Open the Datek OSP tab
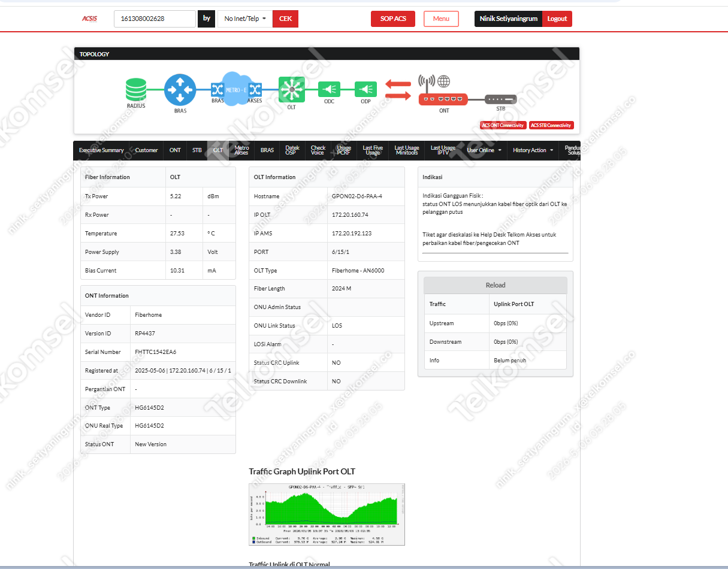The width and height of the screenshot is (728, 569). (292, 150)
